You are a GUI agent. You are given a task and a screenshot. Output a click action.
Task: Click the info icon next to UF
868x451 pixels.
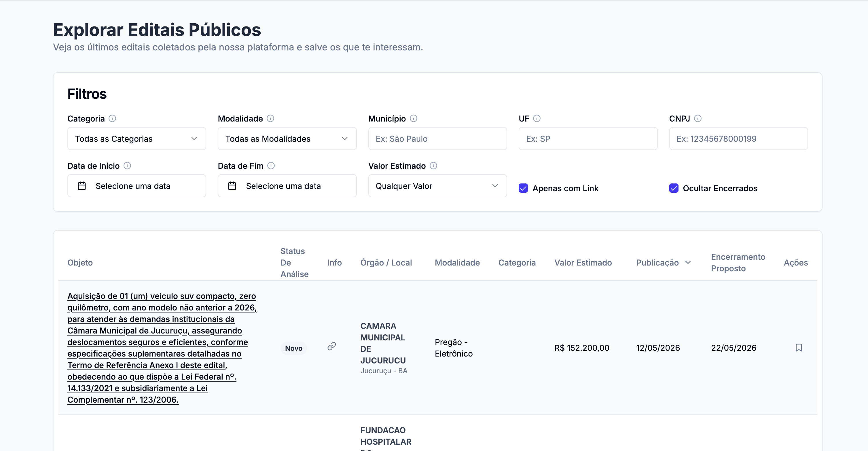(x=537, y=118)
